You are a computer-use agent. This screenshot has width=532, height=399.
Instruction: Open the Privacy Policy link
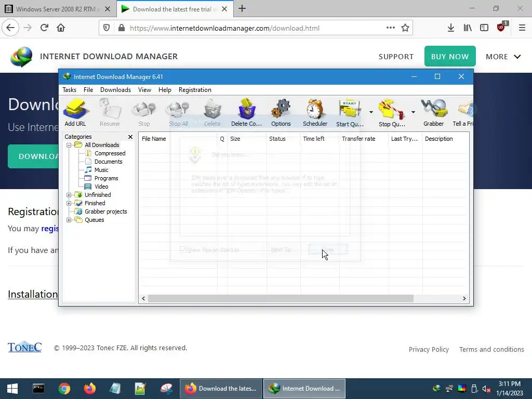tap(429, 350)
